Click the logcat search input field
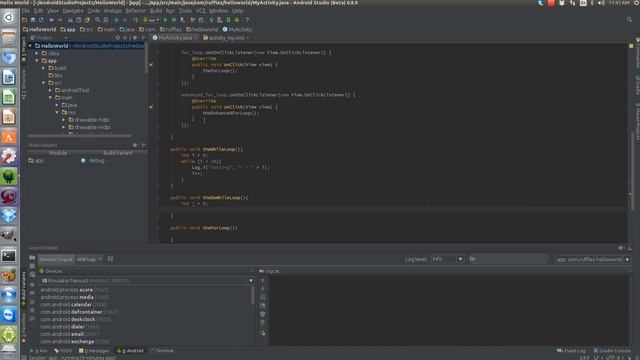Image resolution: width=640 pixels, height=360 pixels. click(x=508, y=259)
